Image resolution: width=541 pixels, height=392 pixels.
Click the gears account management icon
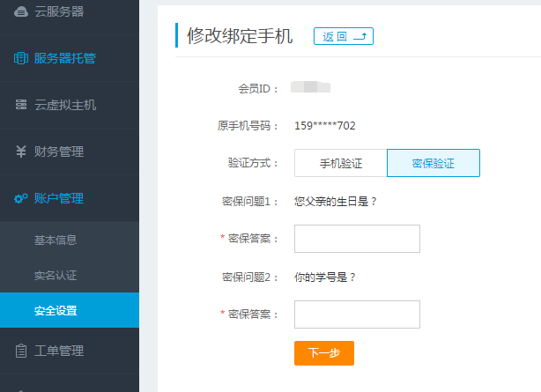20,198
